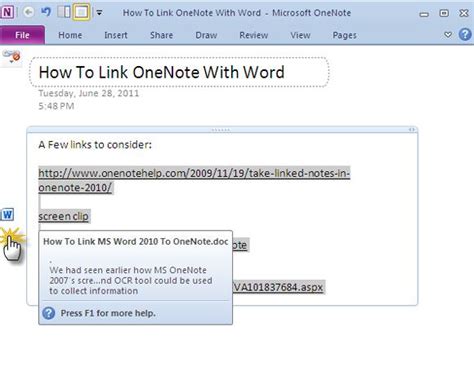
Task: Minimize the OneNote window
Action: pyautogui.click(x=424, y=14)
